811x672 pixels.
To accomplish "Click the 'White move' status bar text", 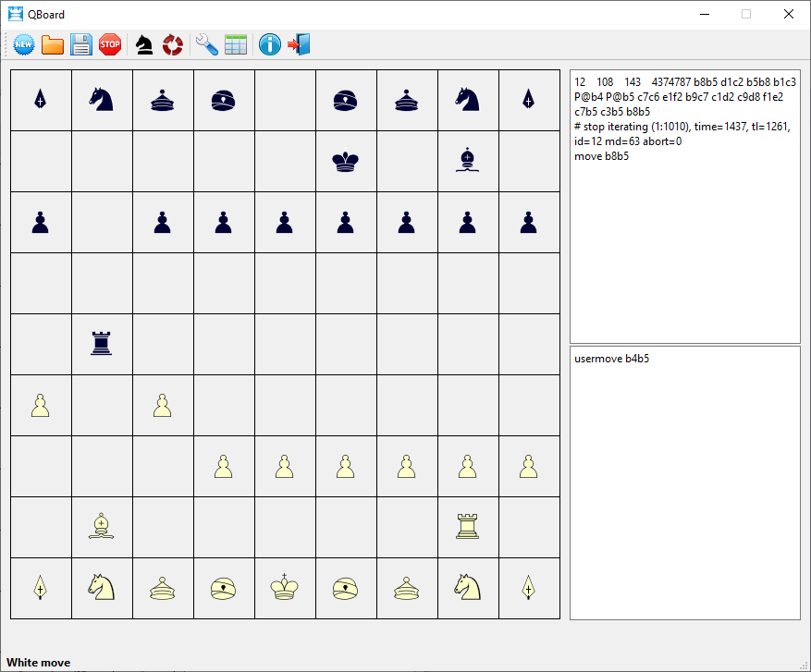I will [38, 663].
